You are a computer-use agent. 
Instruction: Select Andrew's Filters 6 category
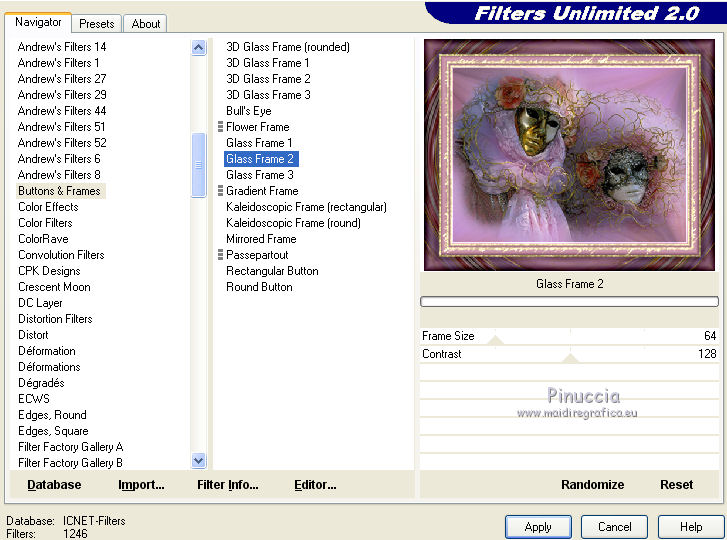click(x=59, y=159)
